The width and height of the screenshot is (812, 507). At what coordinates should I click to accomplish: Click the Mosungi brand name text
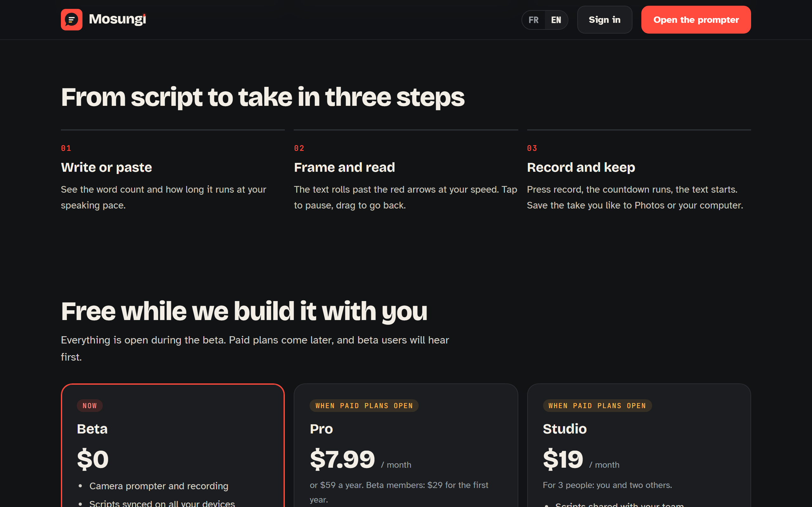point(117,19)
